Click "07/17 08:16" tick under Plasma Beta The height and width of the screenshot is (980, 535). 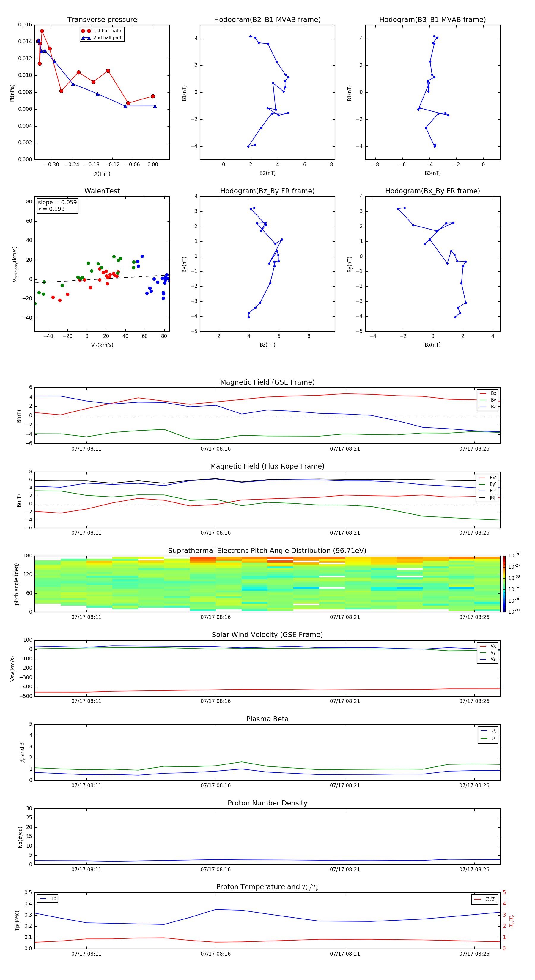point(215,785)
